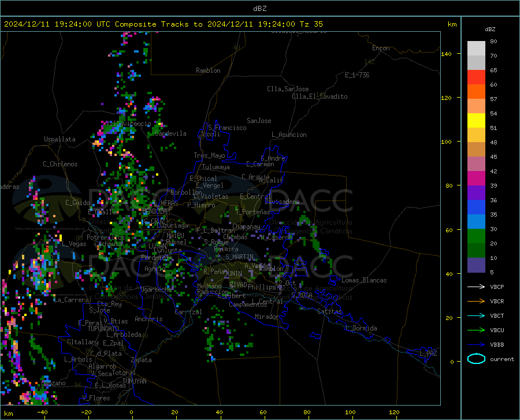Click the 'S_Francisco' label

point(227,128)
